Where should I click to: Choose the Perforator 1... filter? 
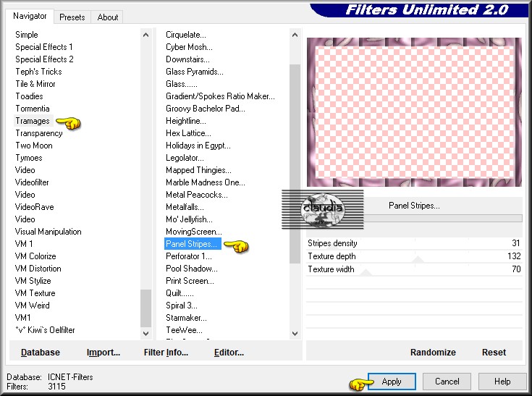point(189,256)
